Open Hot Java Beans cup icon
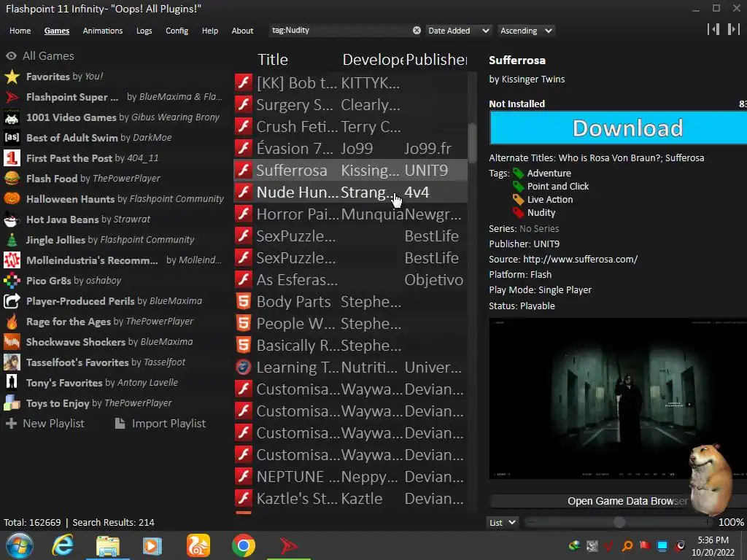 (12, 219)
